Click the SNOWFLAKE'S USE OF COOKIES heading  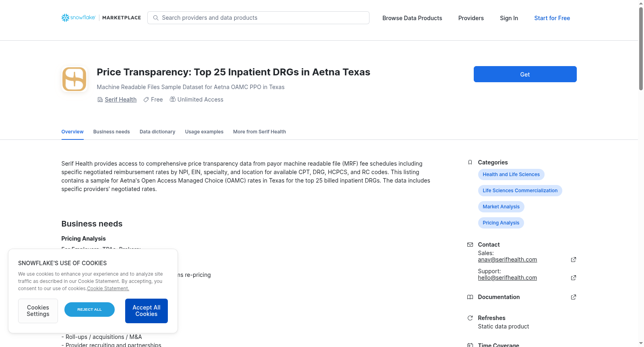tap(62, 263)
